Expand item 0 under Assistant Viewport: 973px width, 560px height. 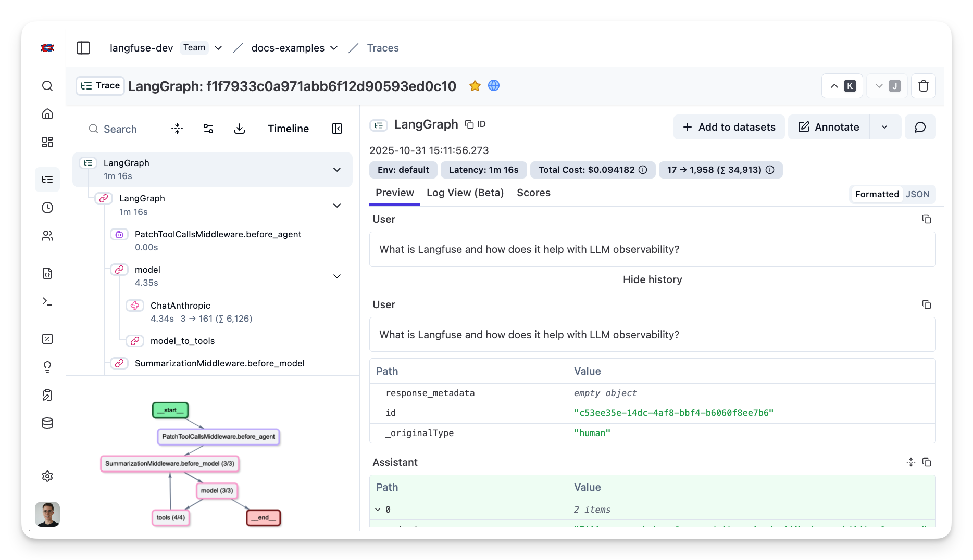point(378,509)
